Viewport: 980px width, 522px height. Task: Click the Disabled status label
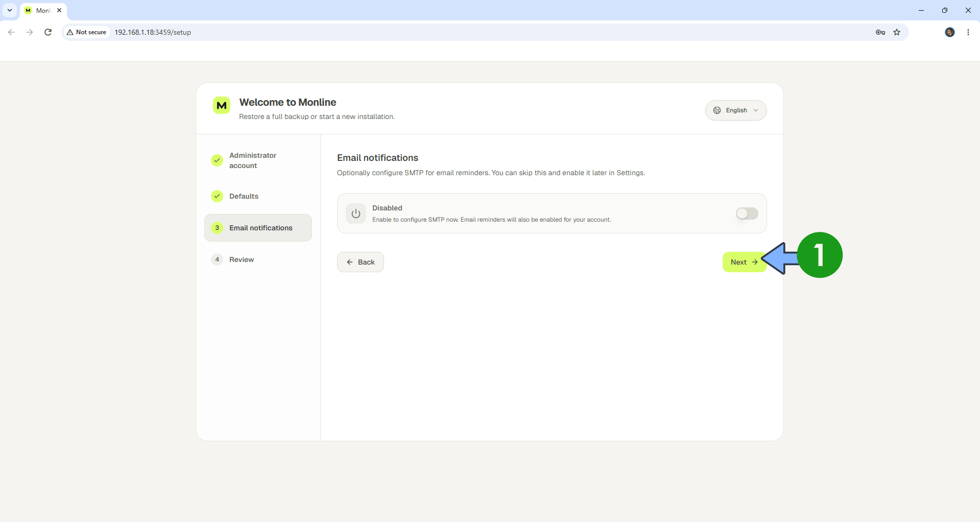[387, 208]
